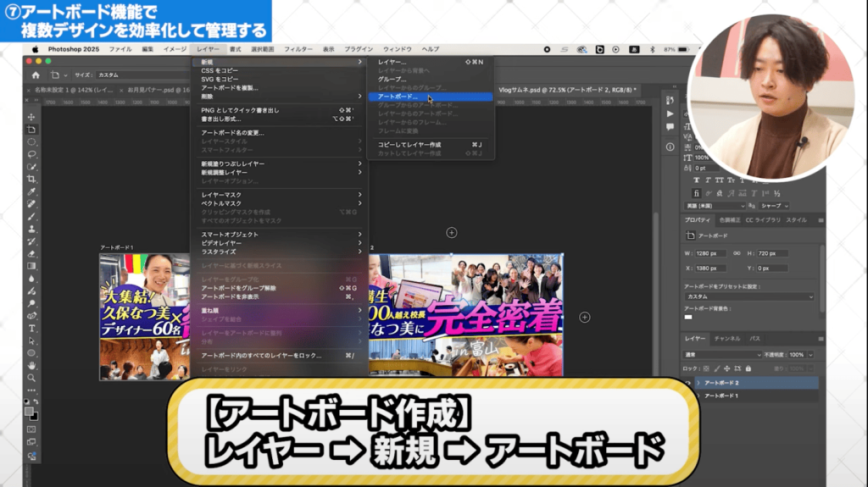Open the 新規塗りつぶしレイヤー submenu
The width and height of the screenshot is (868, 487).
point(279,163)
